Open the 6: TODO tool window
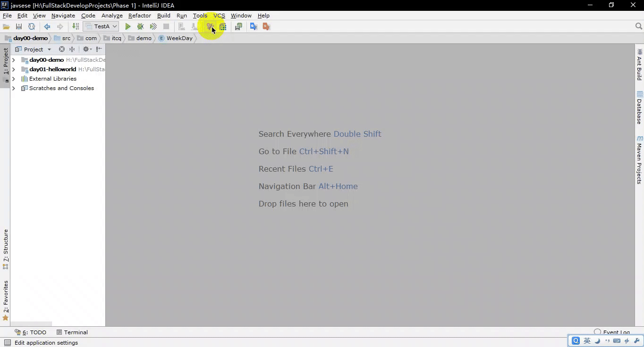Viewport: 644px width, 347px height. click(31, 332)
